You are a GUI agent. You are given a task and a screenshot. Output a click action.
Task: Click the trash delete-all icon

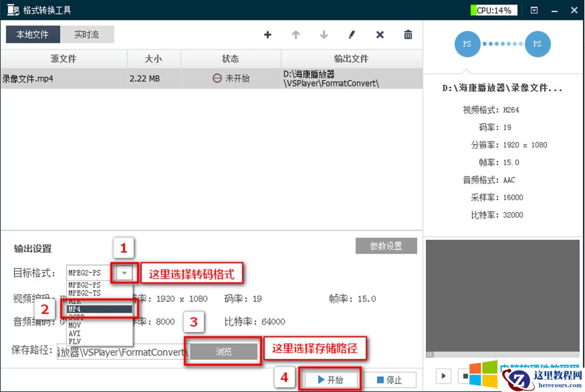click(x=408, y=35)
